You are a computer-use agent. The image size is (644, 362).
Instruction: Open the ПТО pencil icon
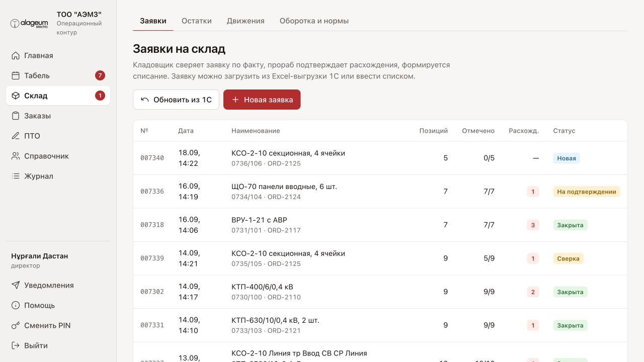(16, 136)
